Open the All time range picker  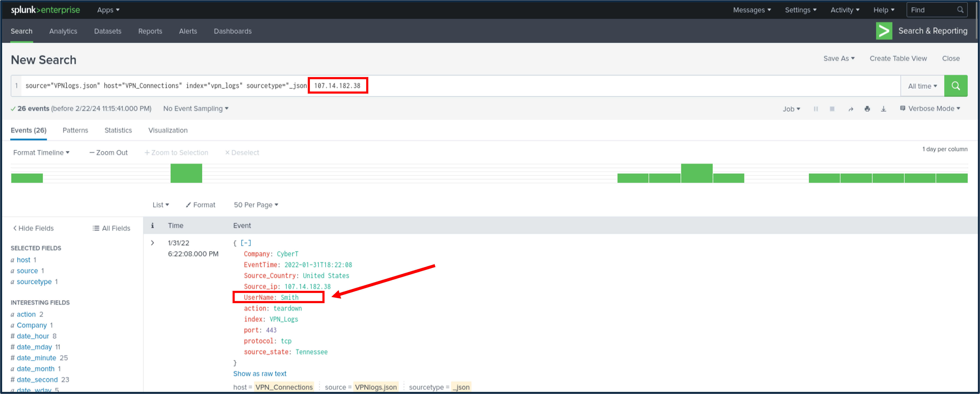click(x=922, y=86)
